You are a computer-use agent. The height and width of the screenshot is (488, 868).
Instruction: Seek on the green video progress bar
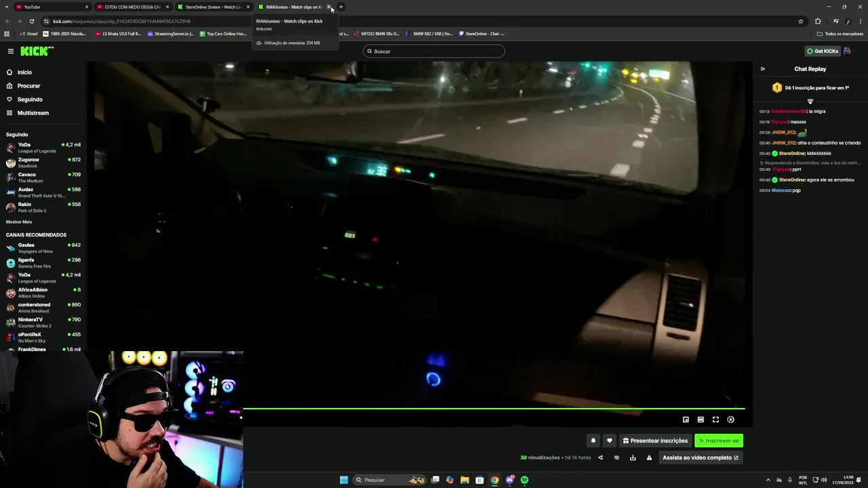494,409
